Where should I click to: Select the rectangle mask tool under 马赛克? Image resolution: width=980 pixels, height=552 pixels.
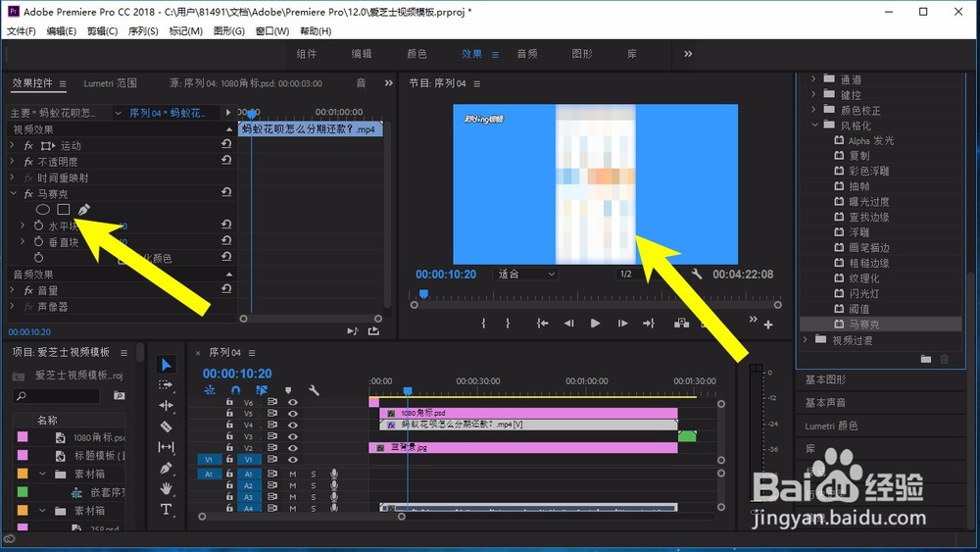click(x=63, y=210)
